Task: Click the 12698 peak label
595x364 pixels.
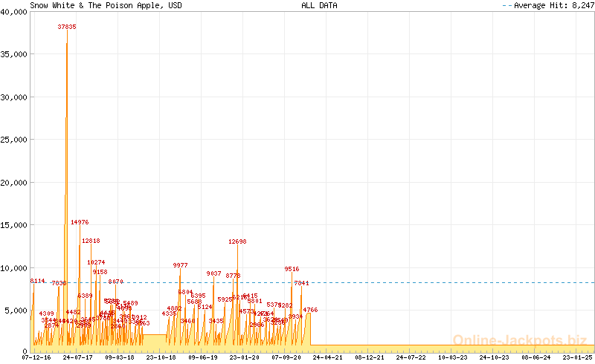Action: 237,241
